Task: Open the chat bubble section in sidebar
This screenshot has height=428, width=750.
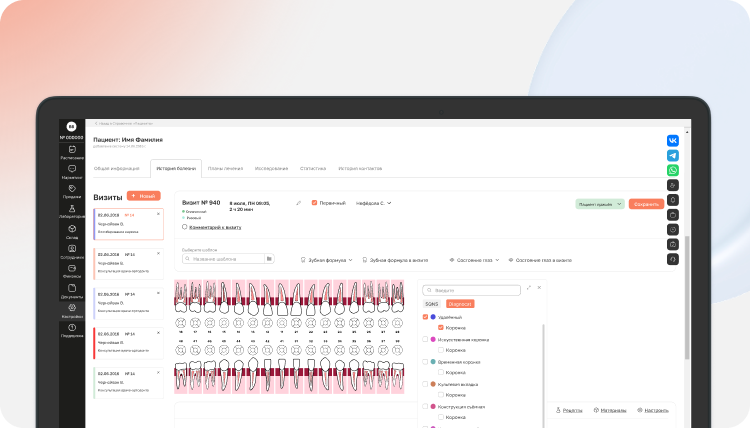Action: click(72, 169)
